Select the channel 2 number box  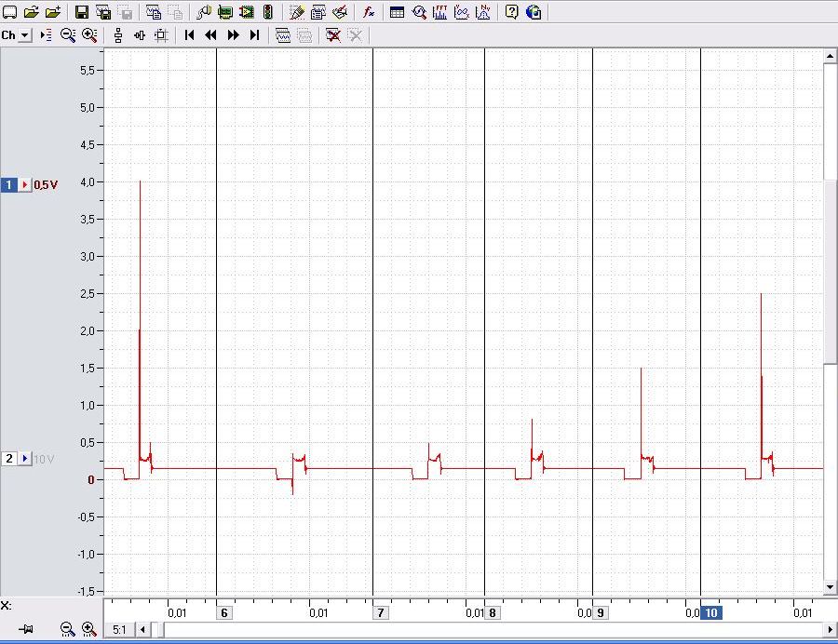coord(9,459)
